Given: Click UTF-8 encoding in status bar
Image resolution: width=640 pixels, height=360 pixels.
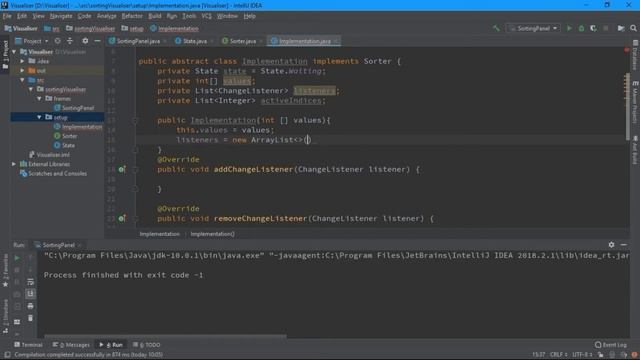Looking at the screenshot, I should pos(581,355).
